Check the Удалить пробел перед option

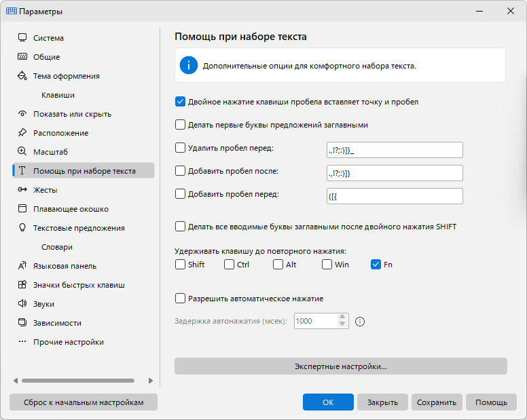pyautogui.click(x=180, y=148)
